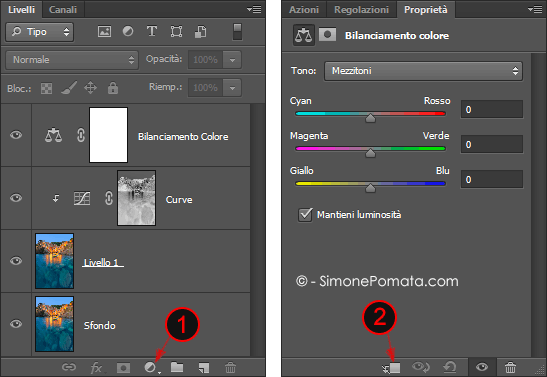
Task: Open the Tono Mezzitoni dropdown
Action: [x=423, y=71]
